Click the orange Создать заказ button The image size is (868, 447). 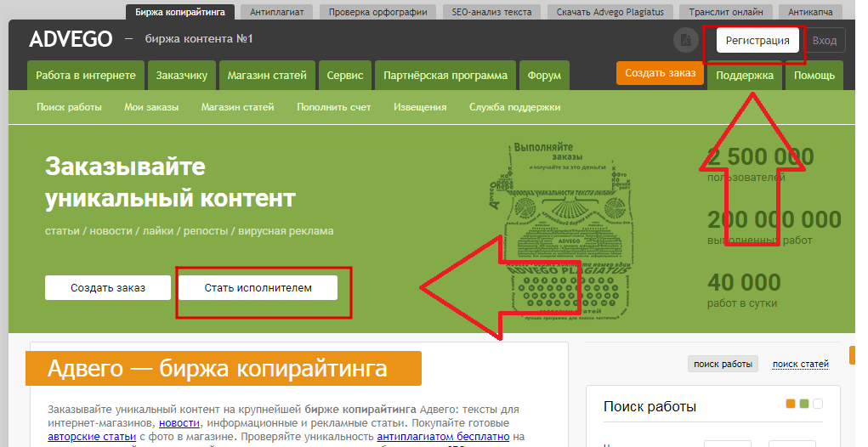coord(660,73)
